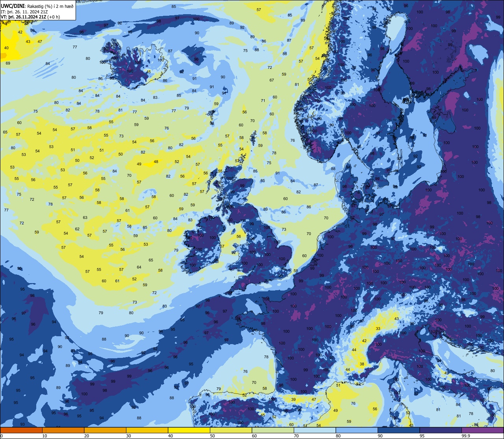Click the humidity value 64 southwest of Ireland

[x=139, y=267]
